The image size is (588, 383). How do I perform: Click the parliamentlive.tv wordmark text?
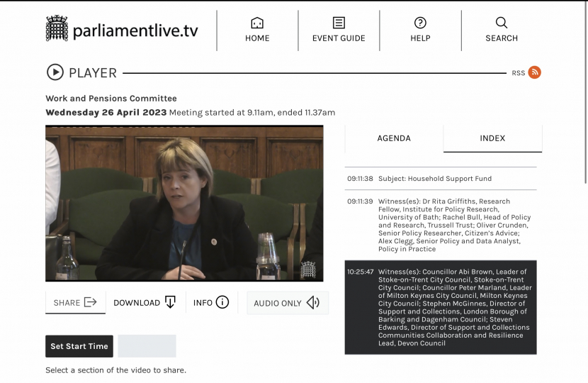coord(135,30)
